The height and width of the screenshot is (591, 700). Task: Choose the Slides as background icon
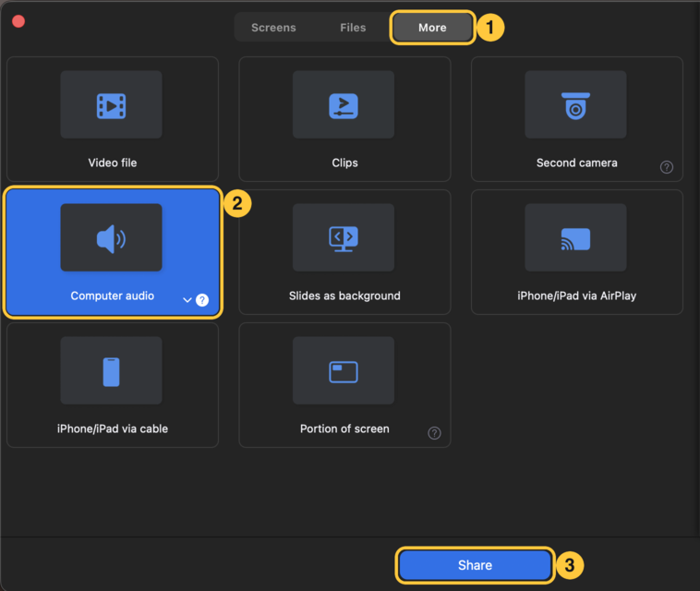click(x=344, y=239)
